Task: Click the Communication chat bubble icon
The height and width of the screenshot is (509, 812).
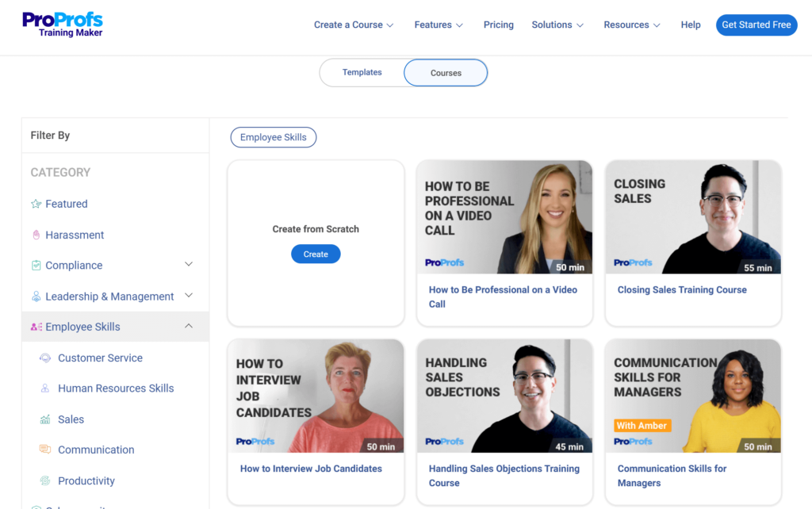Action: 45,449
